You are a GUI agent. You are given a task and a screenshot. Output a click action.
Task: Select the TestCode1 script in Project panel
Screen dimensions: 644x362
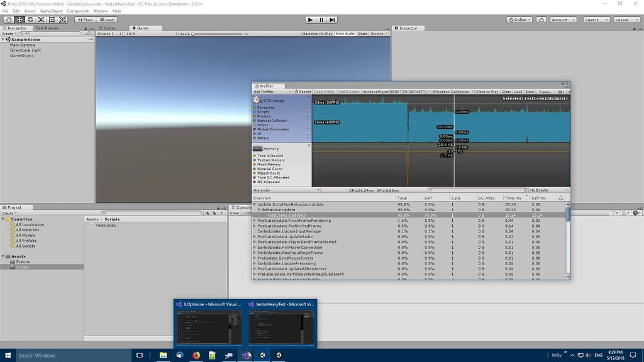coord(106,226)
